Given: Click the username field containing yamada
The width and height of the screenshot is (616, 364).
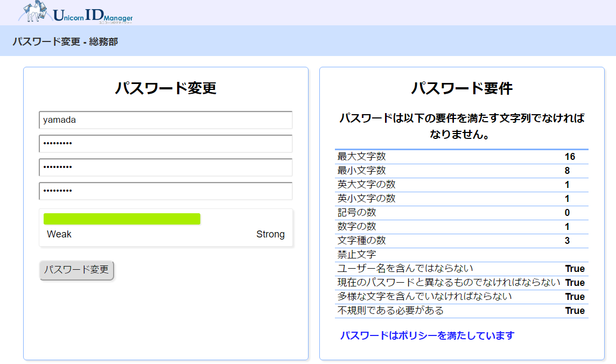Looking at the screenshot, I should point(166,120).
